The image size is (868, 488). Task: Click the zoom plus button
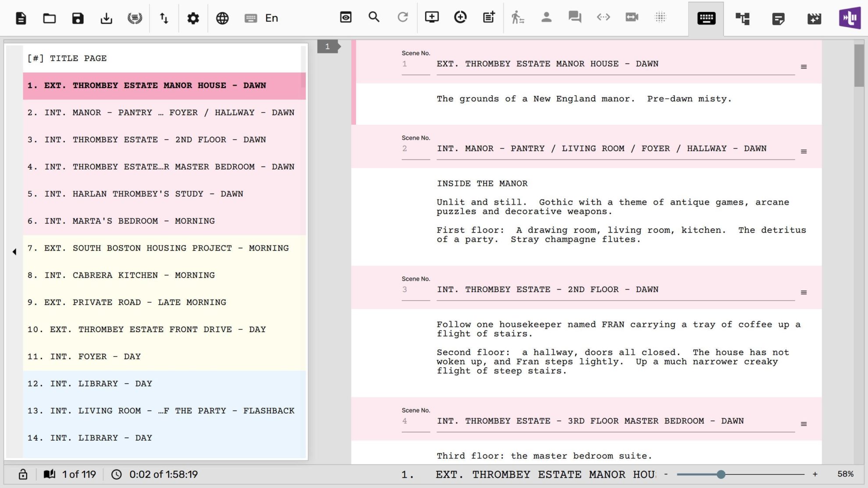(x=815, y=474)
